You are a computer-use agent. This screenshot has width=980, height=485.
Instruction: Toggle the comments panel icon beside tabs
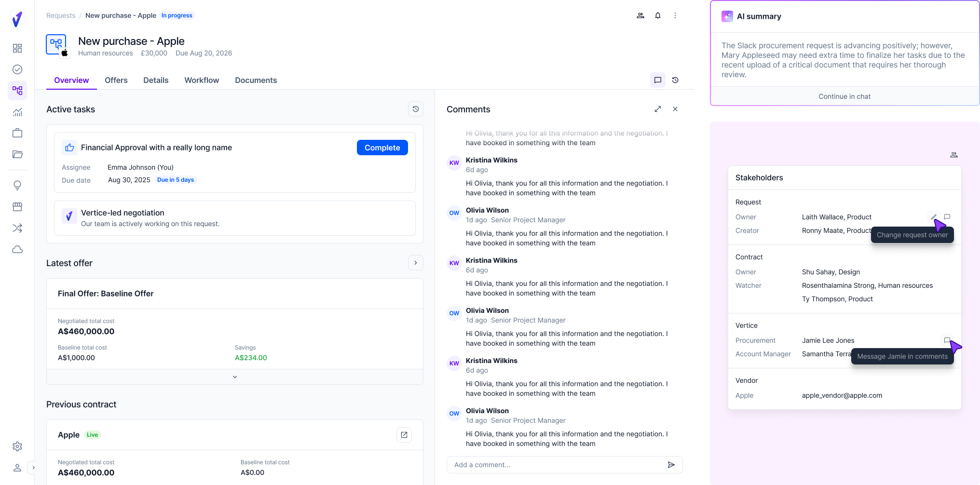pos(658,80)
